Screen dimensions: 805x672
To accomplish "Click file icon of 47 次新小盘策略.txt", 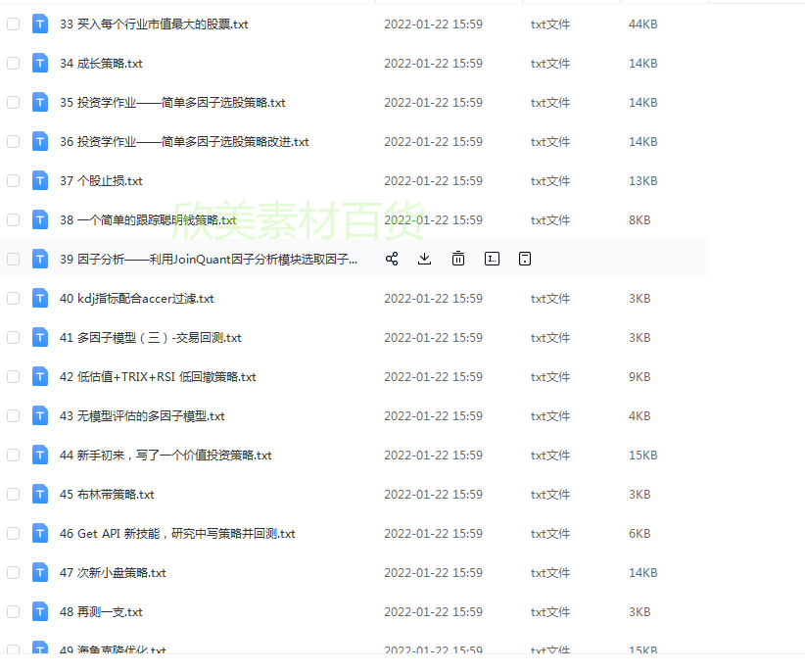I will click(x=40, y=572).
